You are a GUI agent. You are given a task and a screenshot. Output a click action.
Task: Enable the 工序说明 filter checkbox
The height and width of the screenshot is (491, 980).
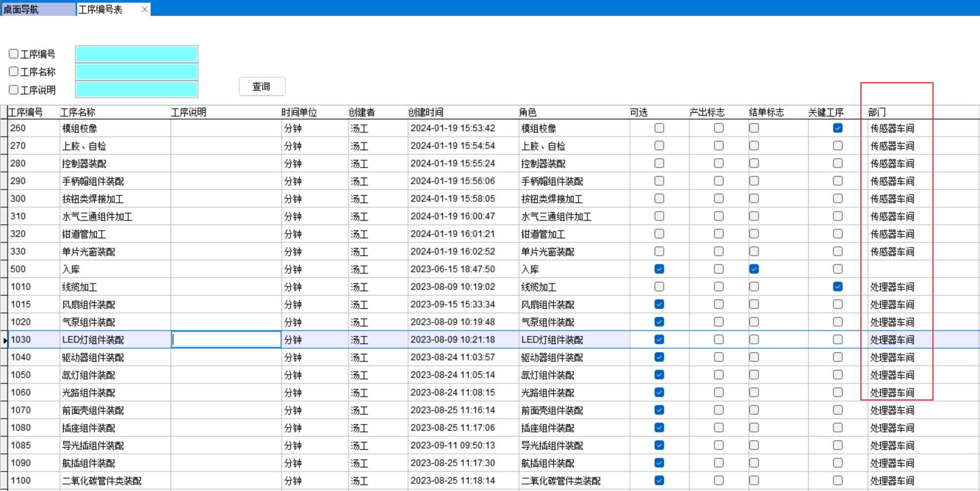(14, 90)
